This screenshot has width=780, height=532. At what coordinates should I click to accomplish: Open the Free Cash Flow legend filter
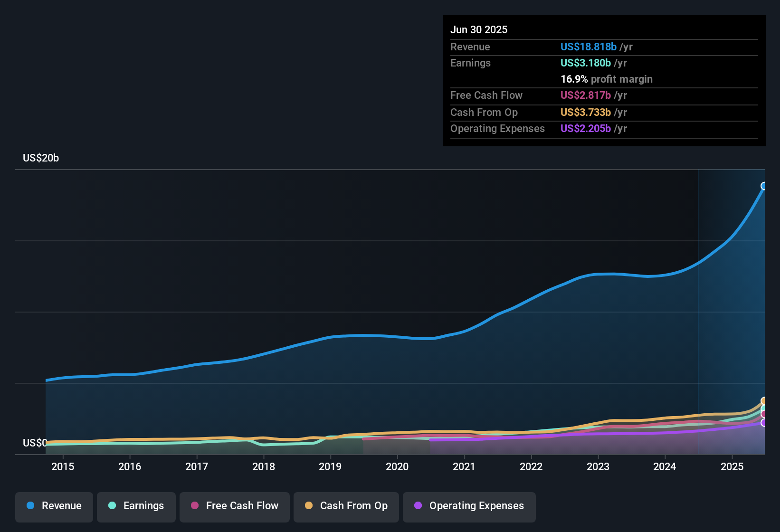tap(234, 506)
